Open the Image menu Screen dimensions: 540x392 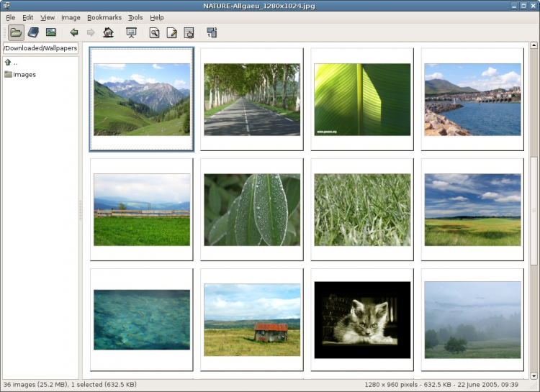(x=71, y=17)
